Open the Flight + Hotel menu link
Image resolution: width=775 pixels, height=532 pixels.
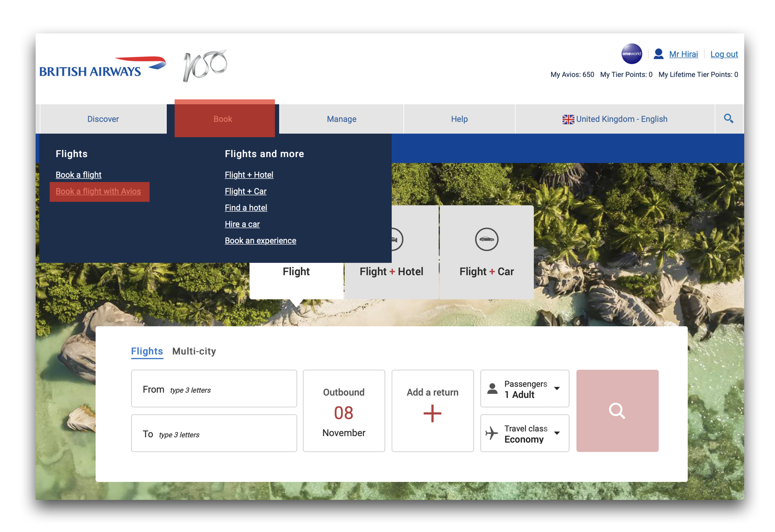coord(249,175)
